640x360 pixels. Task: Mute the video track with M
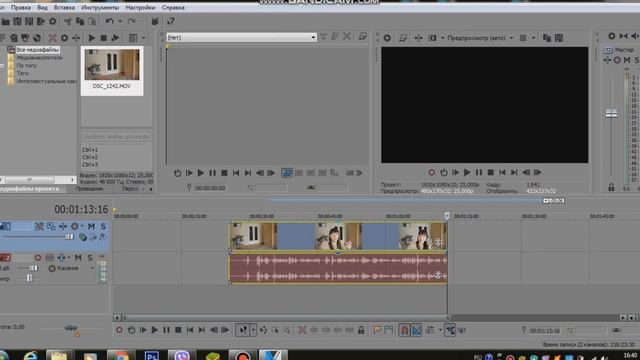point(91,226)
